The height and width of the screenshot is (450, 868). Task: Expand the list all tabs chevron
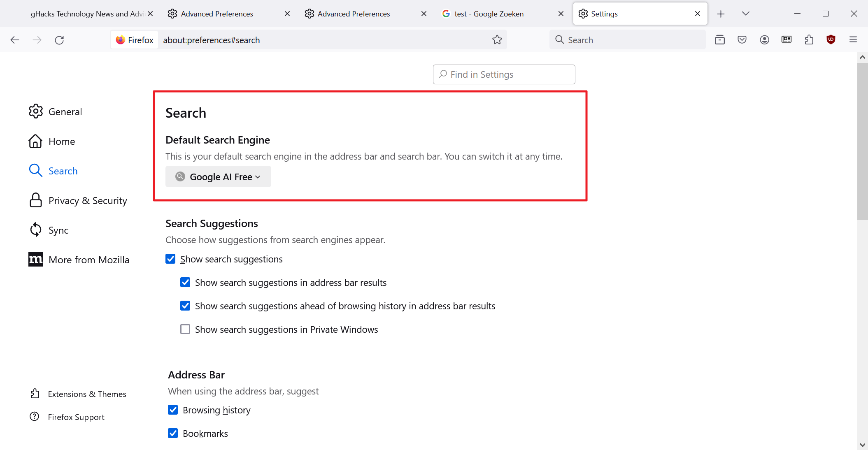point(745,14)
